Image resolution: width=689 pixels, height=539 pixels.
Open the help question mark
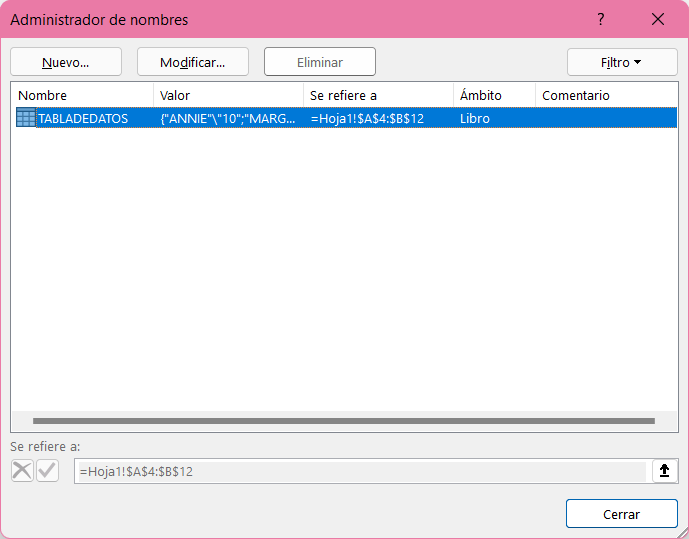[x=601, y=19]
